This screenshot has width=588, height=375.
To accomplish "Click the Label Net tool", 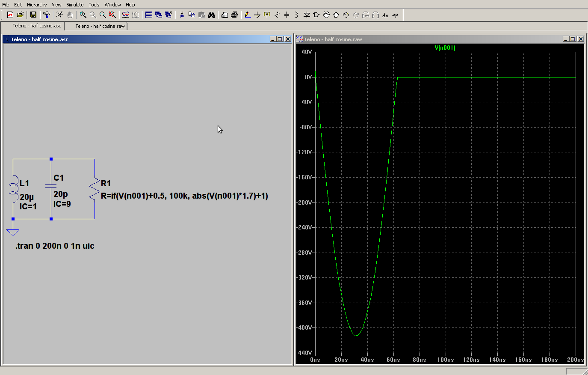I will pyautogui.click(x=267, y=15).
